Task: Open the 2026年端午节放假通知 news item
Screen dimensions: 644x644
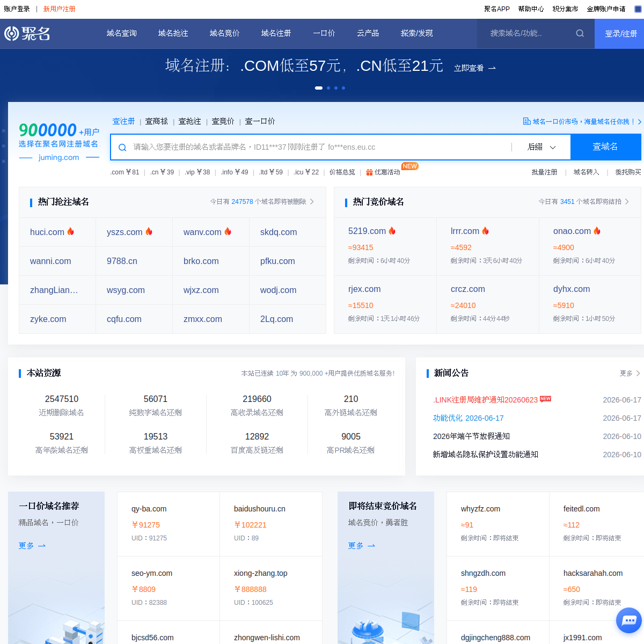Action: (x=472, y=436)
